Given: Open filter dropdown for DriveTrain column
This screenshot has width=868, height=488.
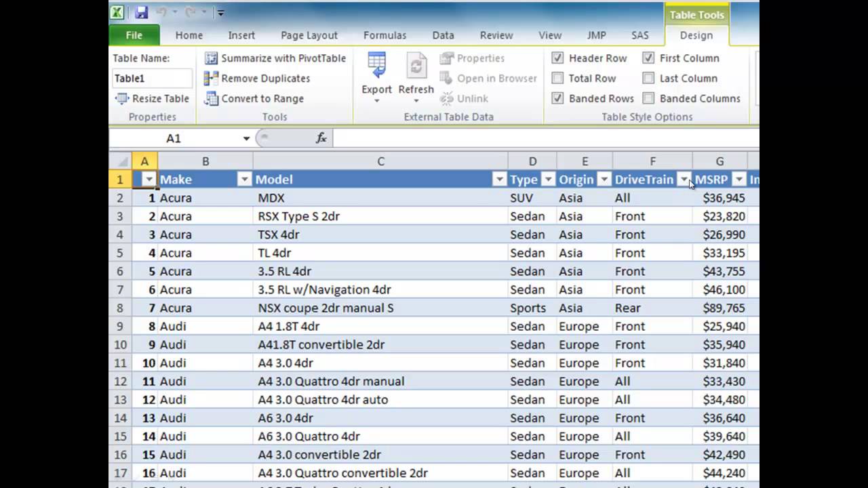Looking at the screenshot, I should point(684,180).
